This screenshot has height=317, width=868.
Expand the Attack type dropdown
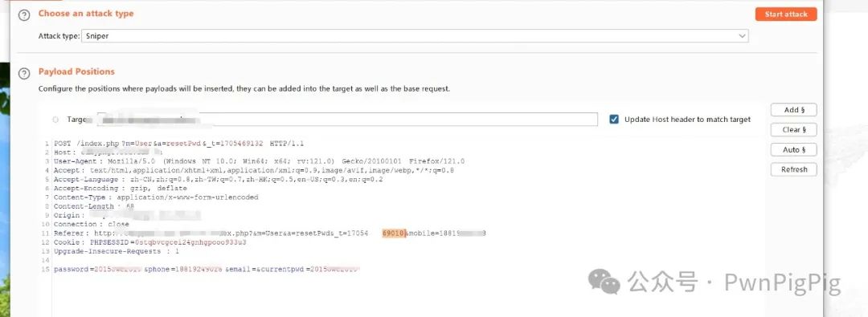tap(742, 36)
